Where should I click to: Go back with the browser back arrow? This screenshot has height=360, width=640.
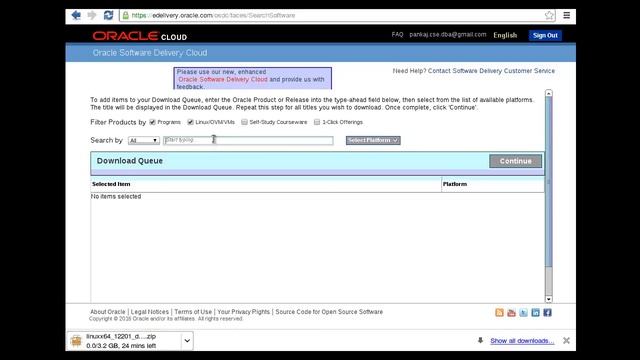point(76,16)
